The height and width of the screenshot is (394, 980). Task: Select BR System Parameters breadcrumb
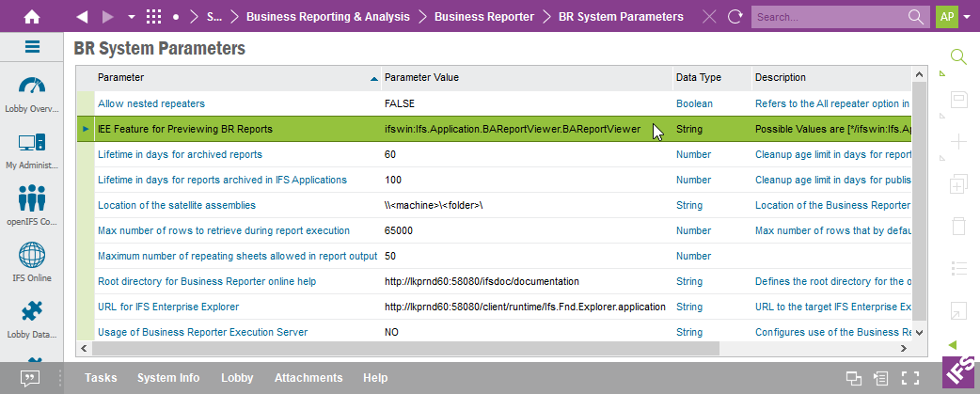click(x=622, y=17)
